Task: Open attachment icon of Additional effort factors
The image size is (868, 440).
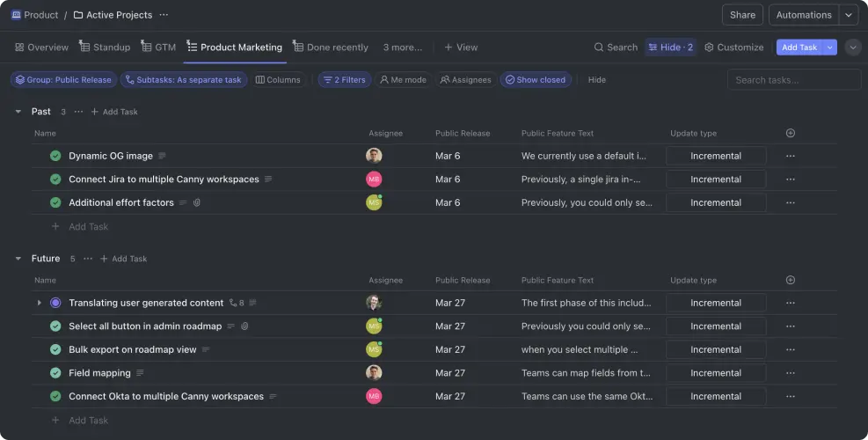Action: coord(196,202)
